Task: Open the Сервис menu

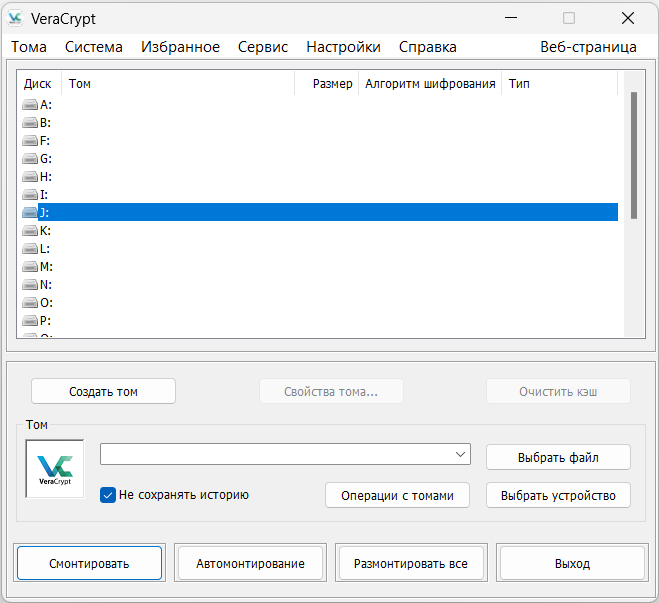Action: coord(263,47)
